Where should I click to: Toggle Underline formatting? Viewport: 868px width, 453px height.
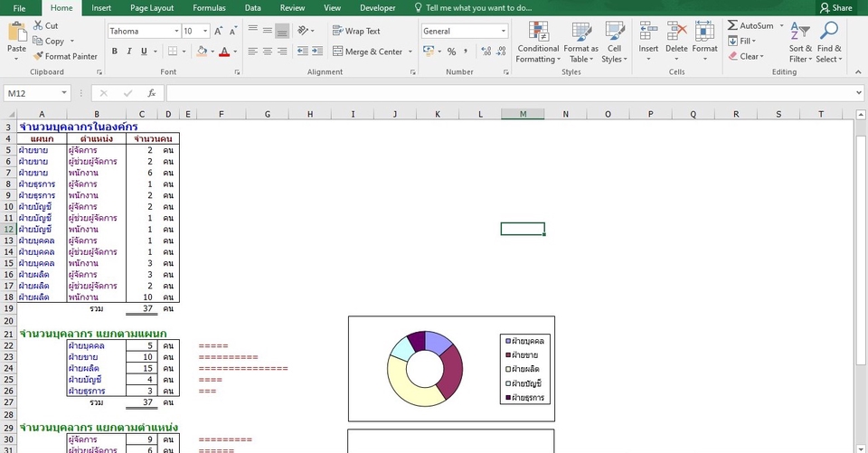pos(144,52)
